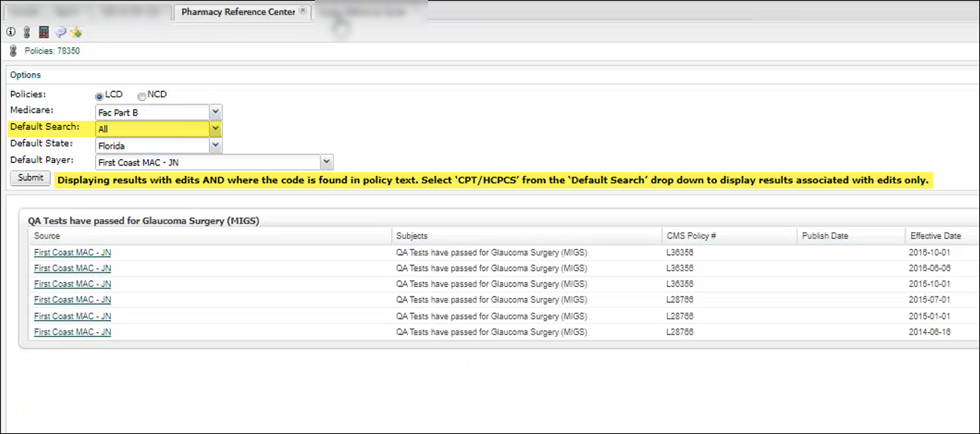980x434 pixels.
Task: Open First Coast MAC - JN link dated 2014-06-16
Action: 72,332
